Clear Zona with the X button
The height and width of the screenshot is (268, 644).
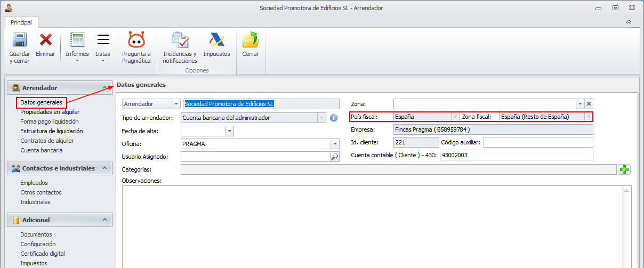(589, 104)
